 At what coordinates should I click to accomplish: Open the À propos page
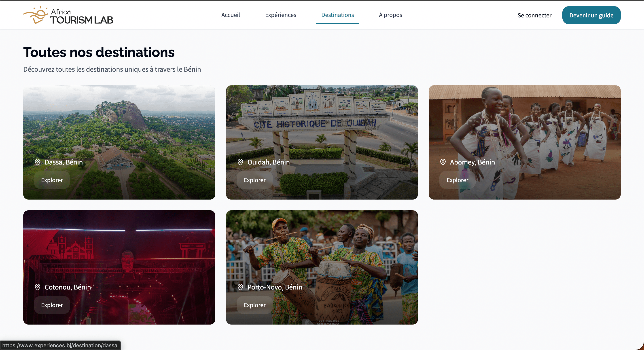[390, 15]
